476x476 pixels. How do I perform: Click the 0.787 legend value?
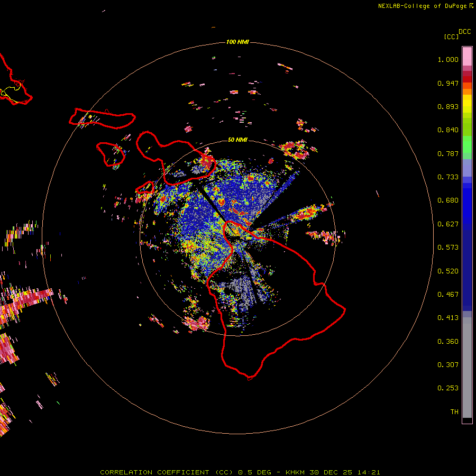(x=448, y=153)
